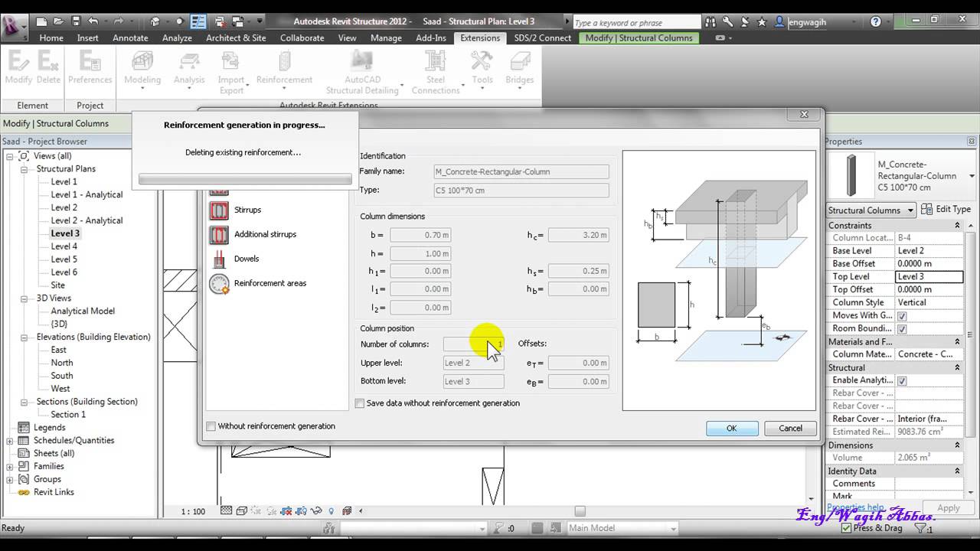Select the Additional stirrups page
The image size is (980, 551).
coord(265,234)
